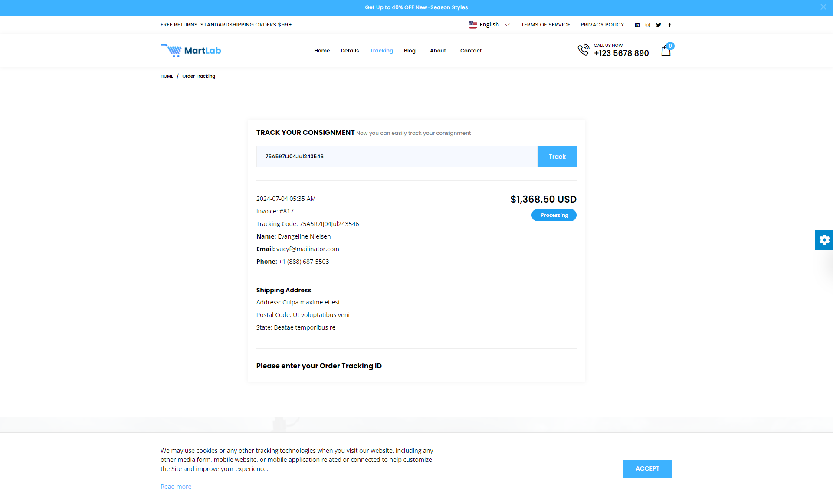Open the shopping cart bag icon

tap(666, 51)
